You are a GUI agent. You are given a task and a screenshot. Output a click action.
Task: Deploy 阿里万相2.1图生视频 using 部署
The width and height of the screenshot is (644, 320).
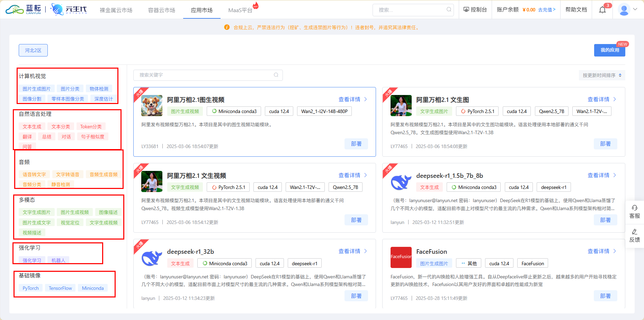pos(356,144)
